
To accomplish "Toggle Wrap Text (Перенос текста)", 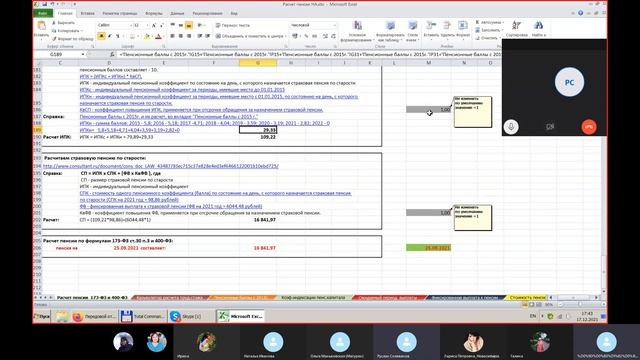I will pos(233,25).
